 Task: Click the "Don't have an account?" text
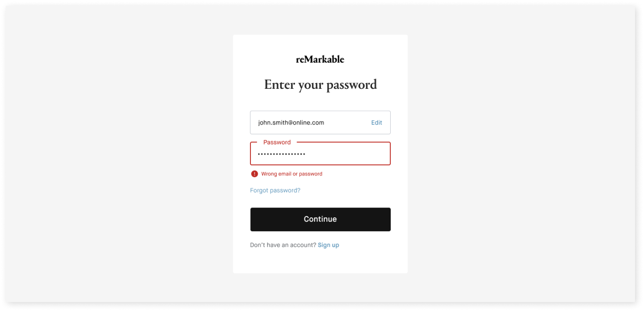point(283,245)
